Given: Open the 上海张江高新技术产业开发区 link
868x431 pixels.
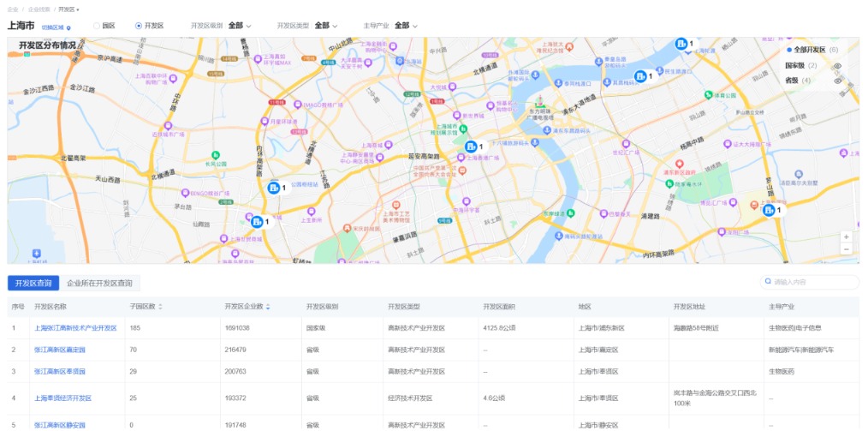Looking at the screenshot, I should coord(75,328).
